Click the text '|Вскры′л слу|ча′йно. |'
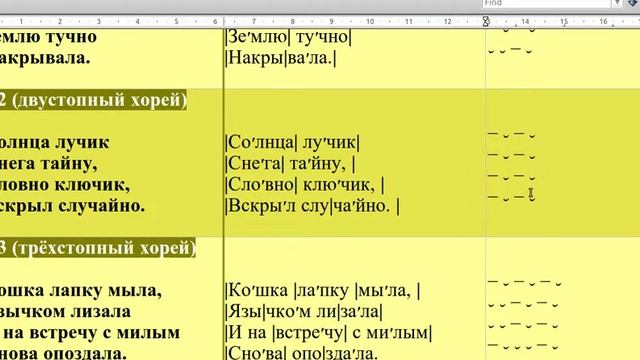 (313, 206)
